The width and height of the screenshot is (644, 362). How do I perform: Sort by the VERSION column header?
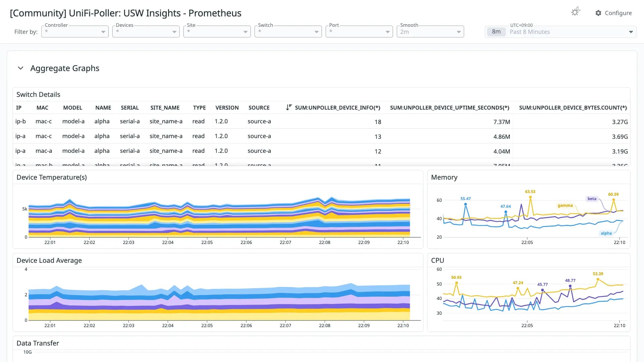pos(227,108)
